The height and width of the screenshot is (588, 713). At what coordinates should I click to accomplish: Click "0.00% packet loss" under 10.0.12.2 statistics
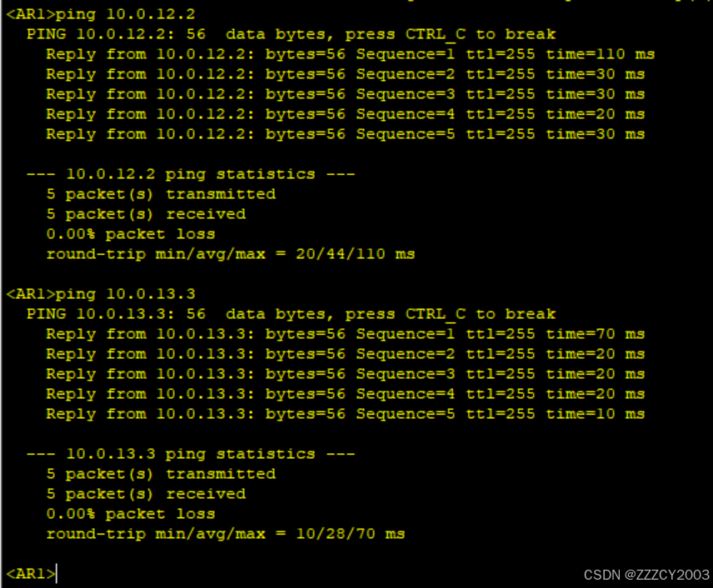131,234
